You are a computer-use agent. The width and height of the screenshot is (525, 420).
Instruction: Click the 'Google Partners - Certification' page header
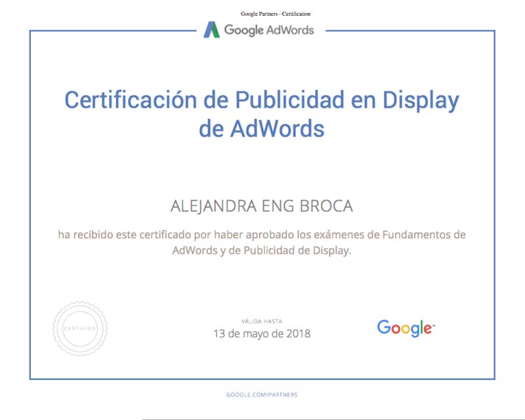275,13
